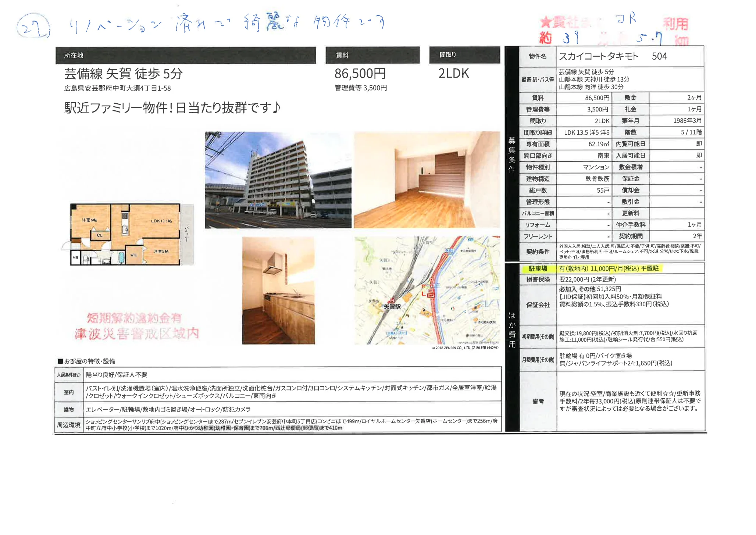Click the address 広島県安芸郡府中町大須4丁目1-58

click(x=117, y=88)
